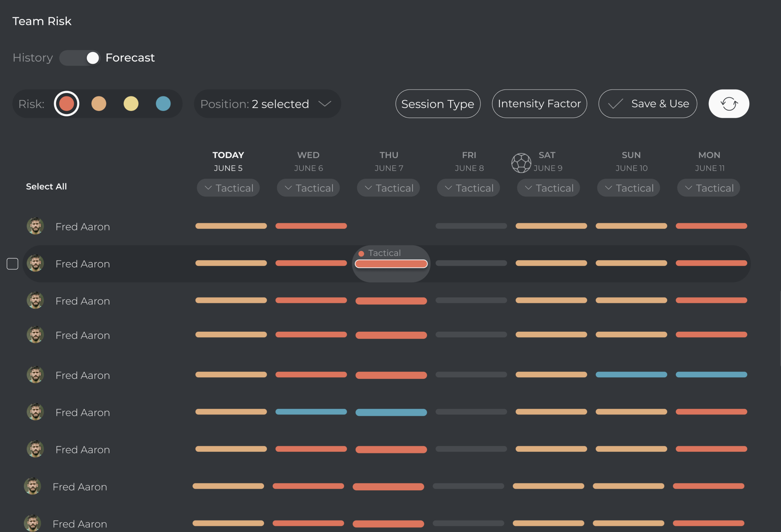Click the last visible Fred Aaron avatar
Image resolution: width=781 pixels, height=532 pixels.
(x=33, y=523)
